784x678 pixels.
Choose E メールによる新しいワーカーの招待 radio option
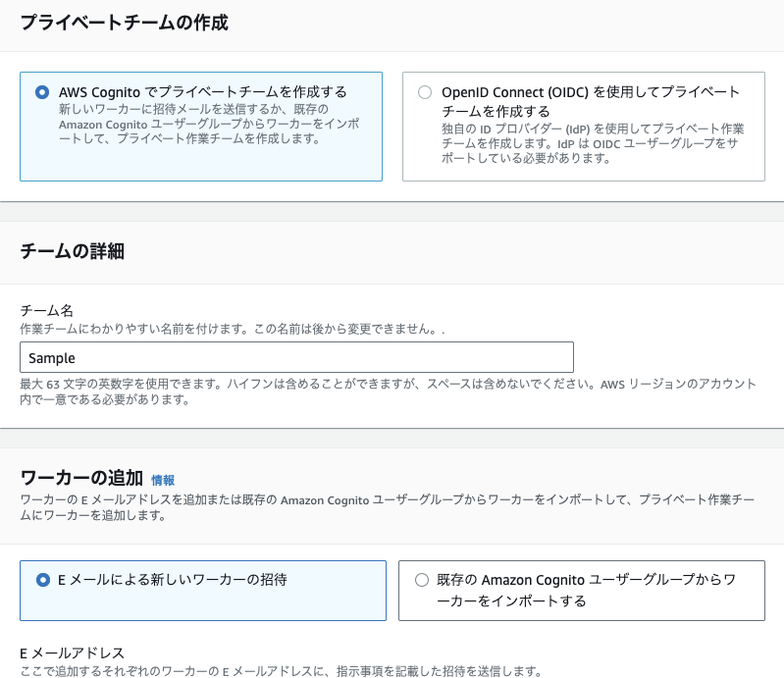coord(43,580)
